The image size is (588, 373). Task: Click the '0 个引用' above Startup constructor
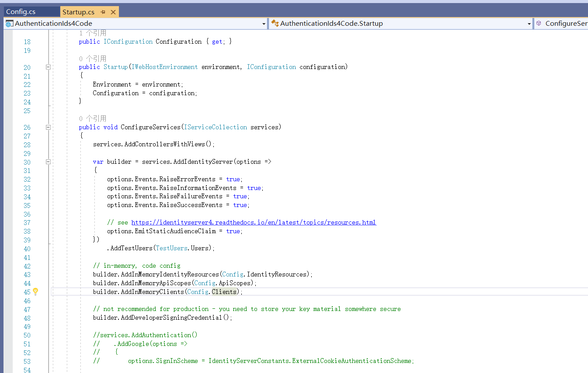coord(93,59)
